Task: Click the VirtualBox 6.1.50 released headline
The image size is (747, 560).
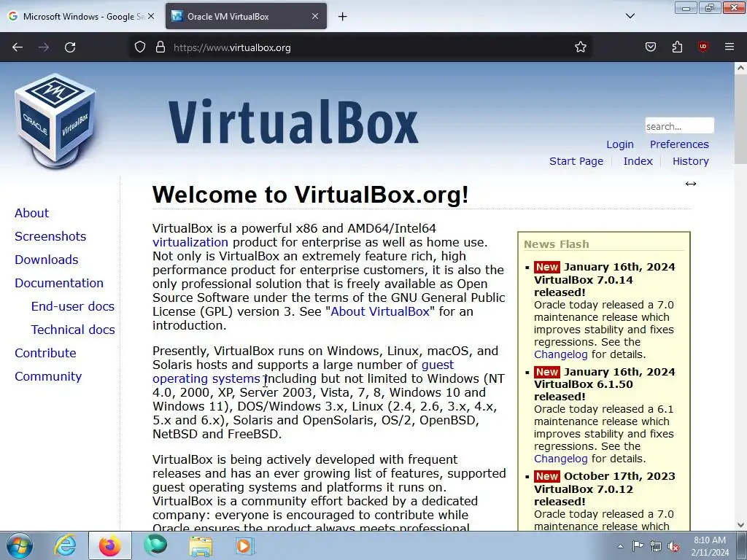Action: coord(583,390)
